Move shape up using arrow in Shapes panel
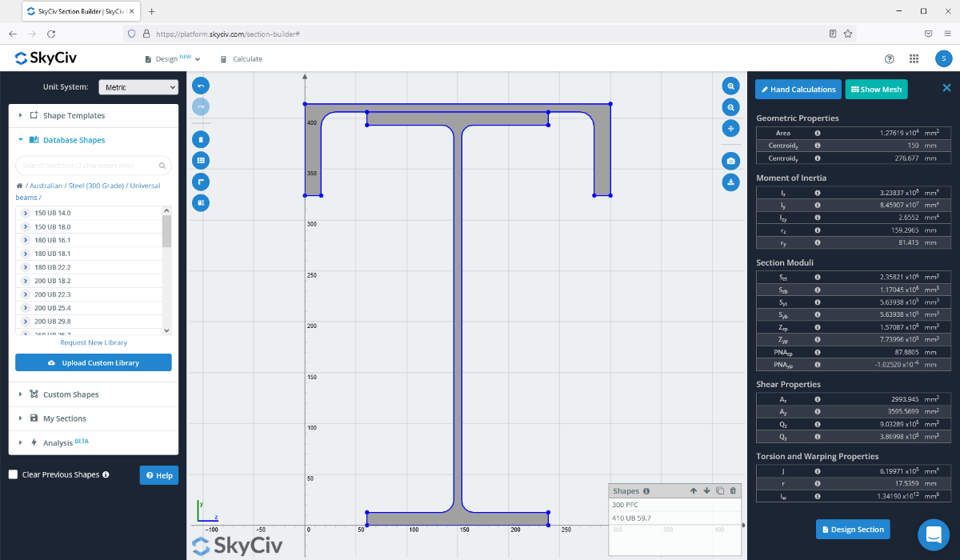The height and width of the screenshot is (560, 960). [693, 490]
